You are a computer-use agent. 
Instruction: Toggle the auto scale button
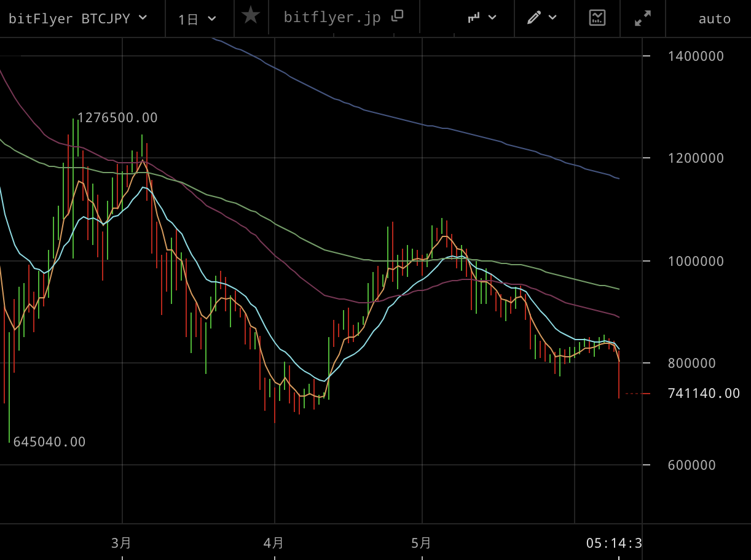coord(714,19)
